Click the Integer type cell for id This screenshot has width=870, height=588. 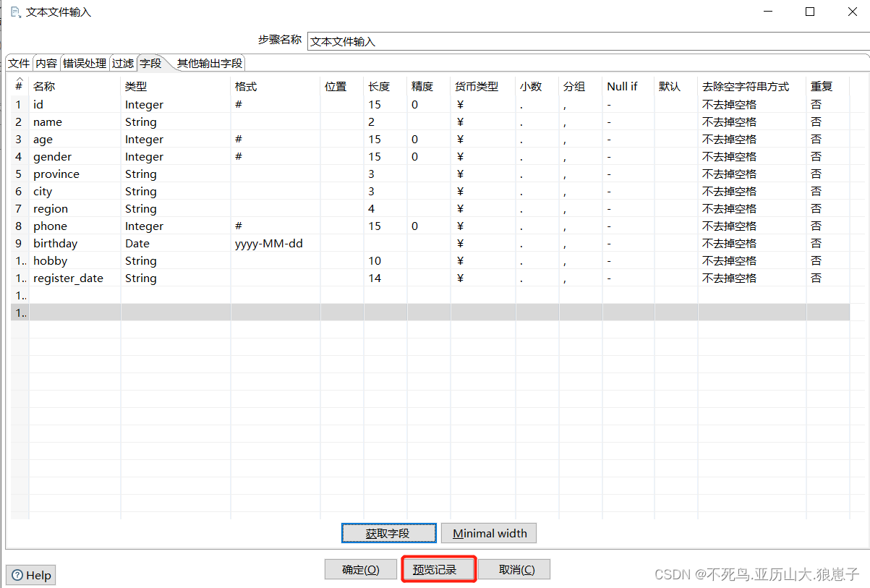(176, 104)
